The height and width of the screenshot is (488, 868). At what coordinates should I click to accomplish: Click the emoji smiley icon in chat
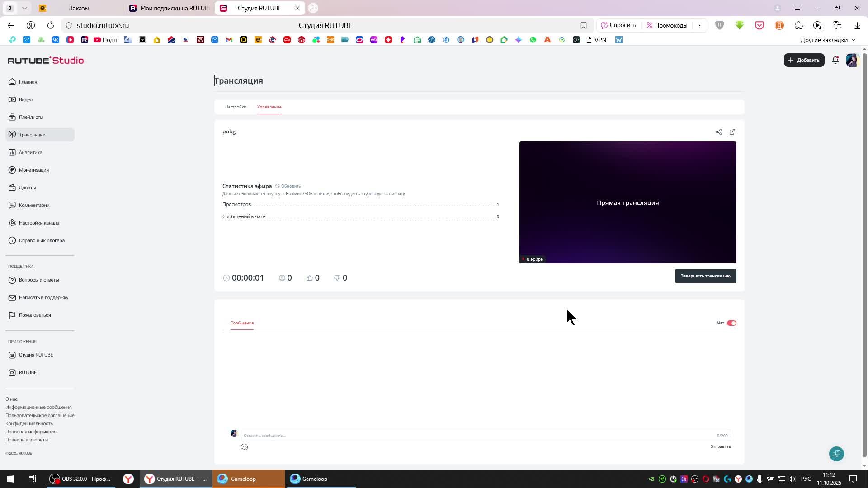click(244, 447)
